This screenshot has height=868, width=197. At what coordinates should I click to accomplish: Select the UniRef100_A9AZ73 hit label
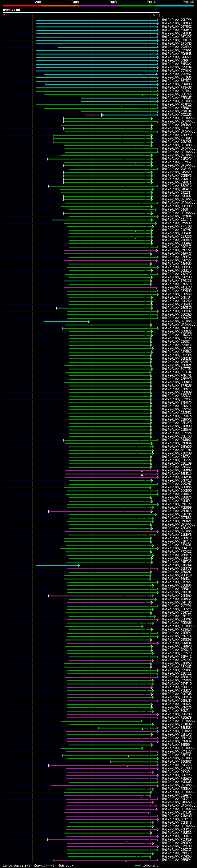click(177, 765)
